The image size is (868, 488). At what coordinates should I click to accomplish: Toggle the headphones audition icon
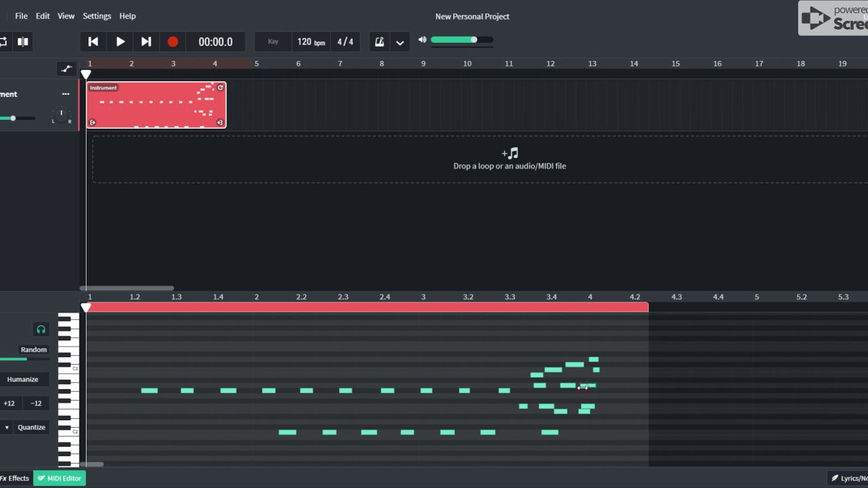point(41,329)
